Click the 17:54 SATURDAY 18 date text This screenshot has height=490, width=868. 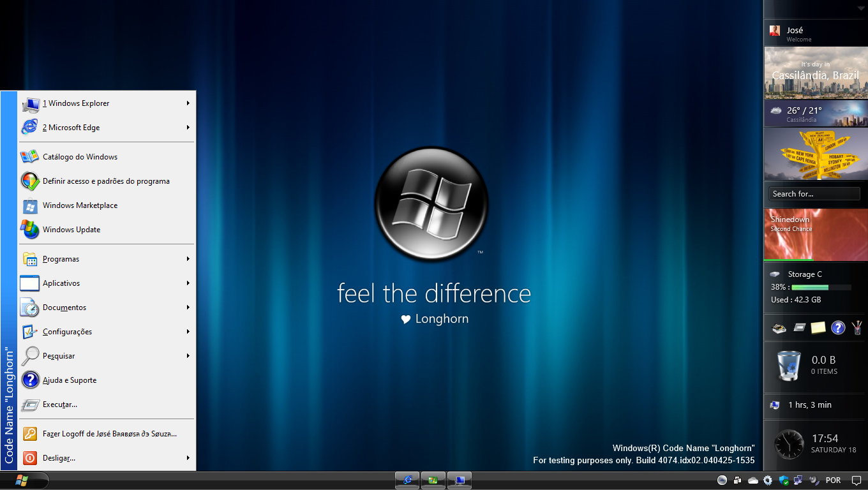pos(834,443)
